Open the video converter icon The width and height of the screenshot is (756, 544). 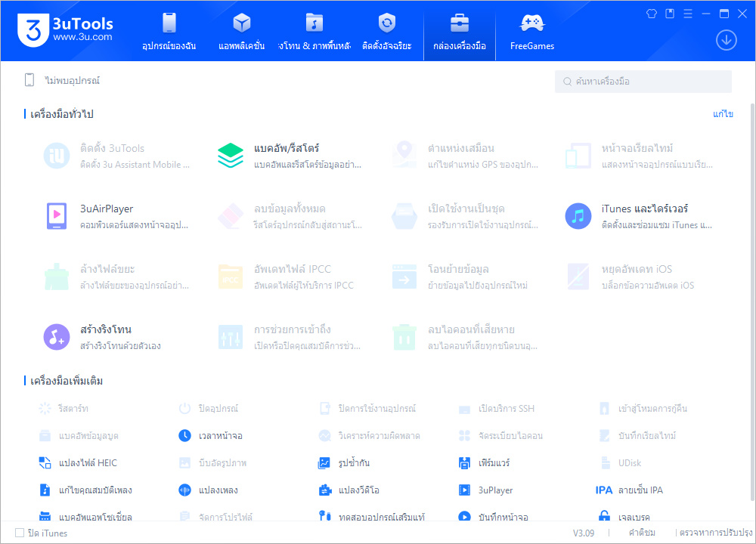pyautogui.click(x=325, y=490)
